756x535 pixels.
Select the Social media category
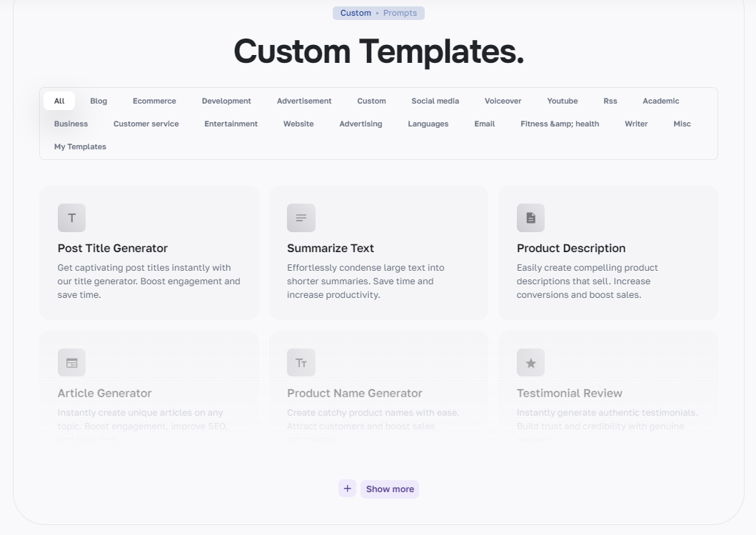pos(435,101)
